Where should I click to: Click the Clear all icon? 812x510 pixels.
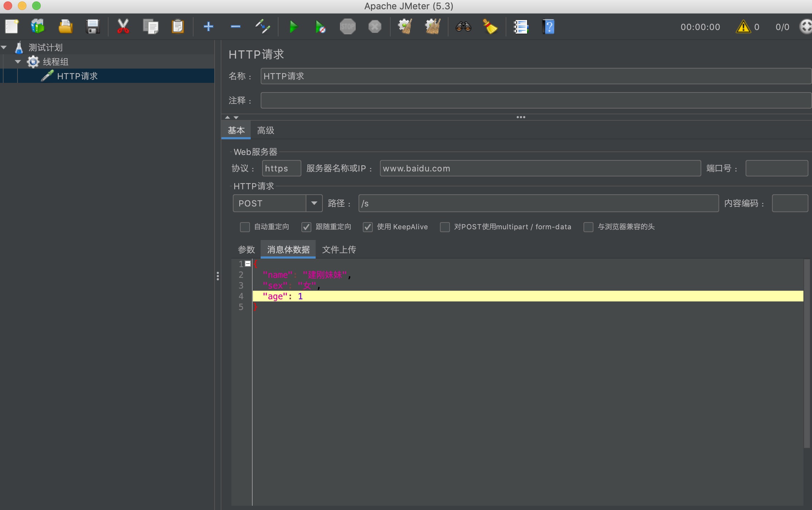tap(433, 27)
